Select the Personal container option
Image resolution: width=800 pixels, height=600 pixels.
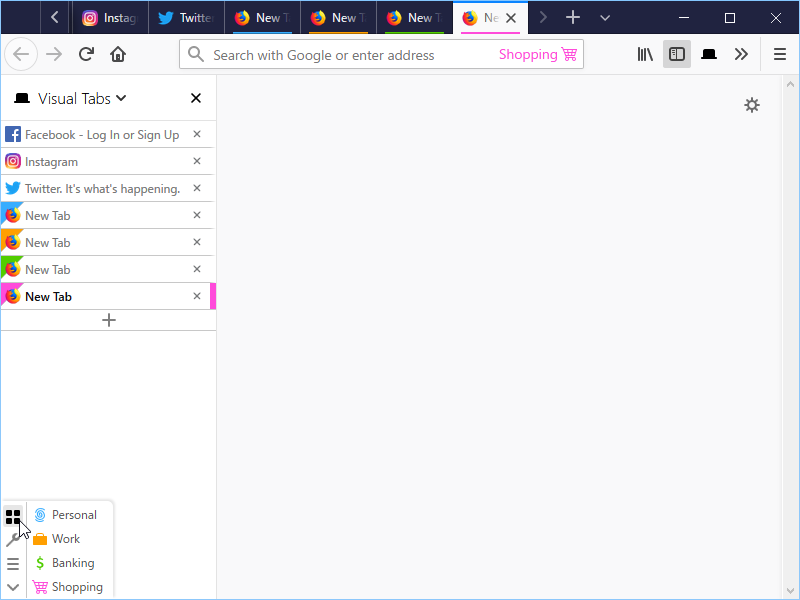(x=73, y=515)
